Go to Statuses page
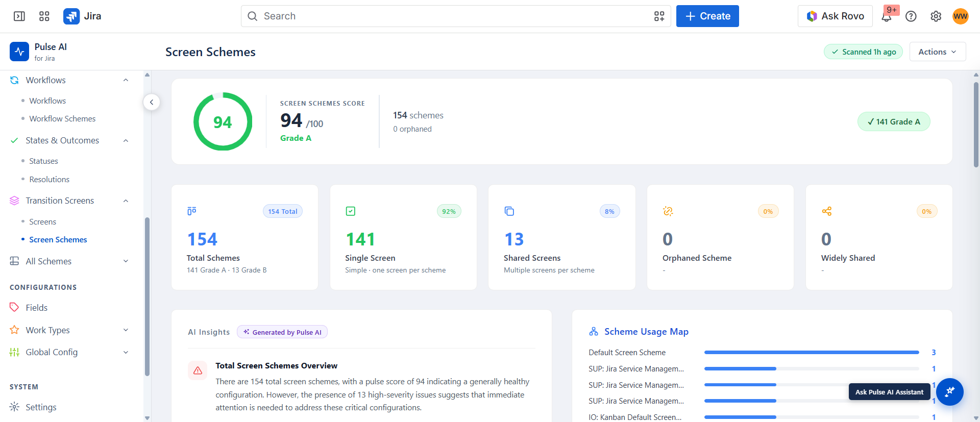This screenshot has width=980, height=422. click(x=43, y=161)
